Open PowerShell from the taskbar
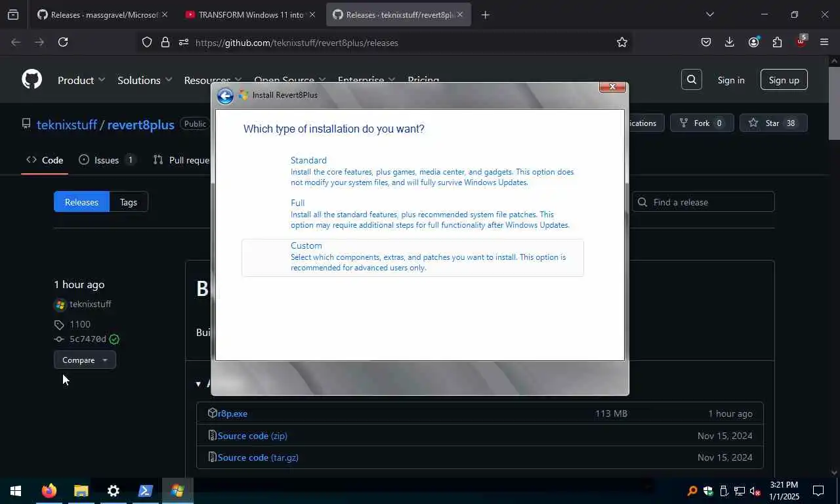 click(x=146, y=491)
